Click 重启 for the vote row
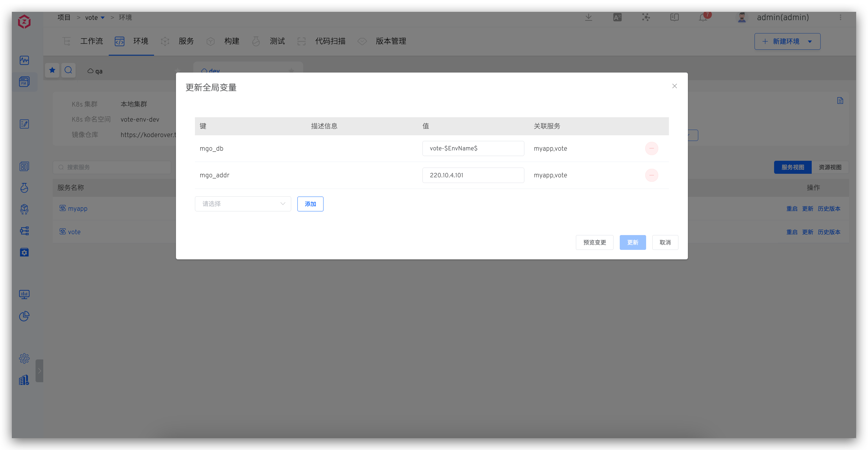 (792, 232)
